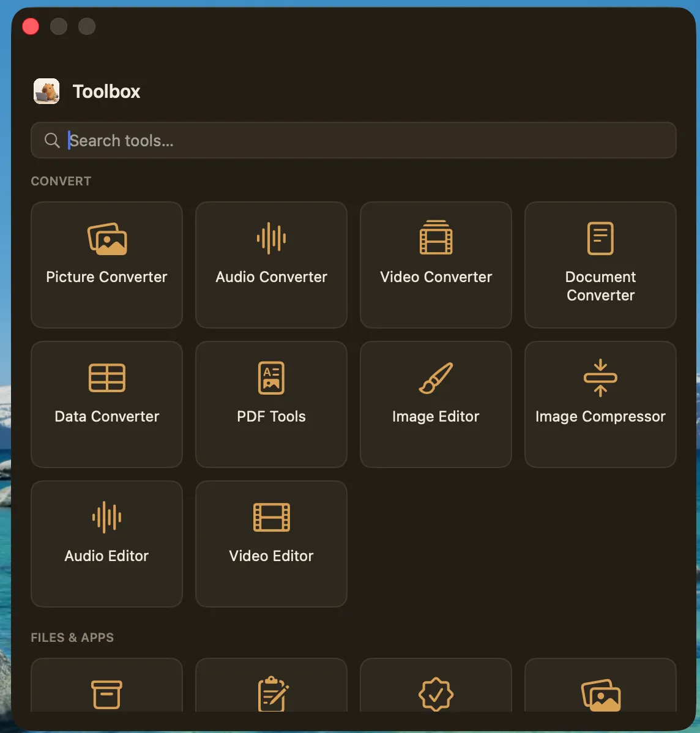Open the Audio Editor waveform icon

tap(106, 517)
